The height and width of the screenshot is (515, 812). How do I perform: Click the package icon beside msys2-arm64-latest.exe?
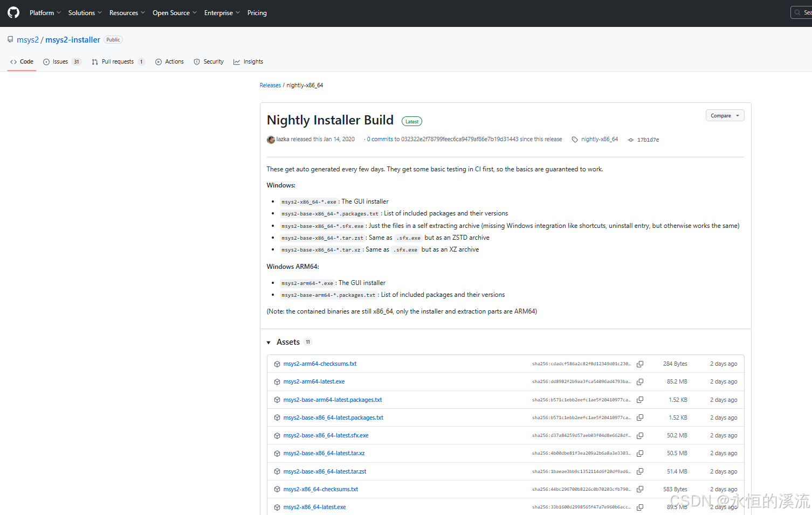[x=277, y=382]
